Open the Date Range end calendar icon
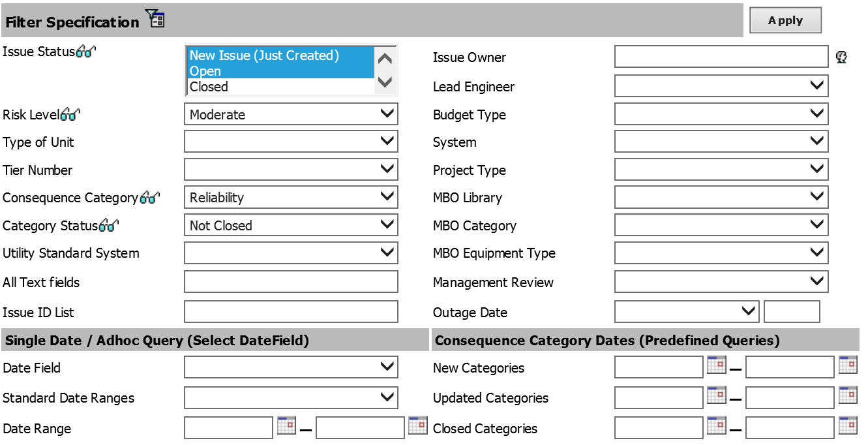The width and height of the screenshot is (868, 445). point(418,425)
